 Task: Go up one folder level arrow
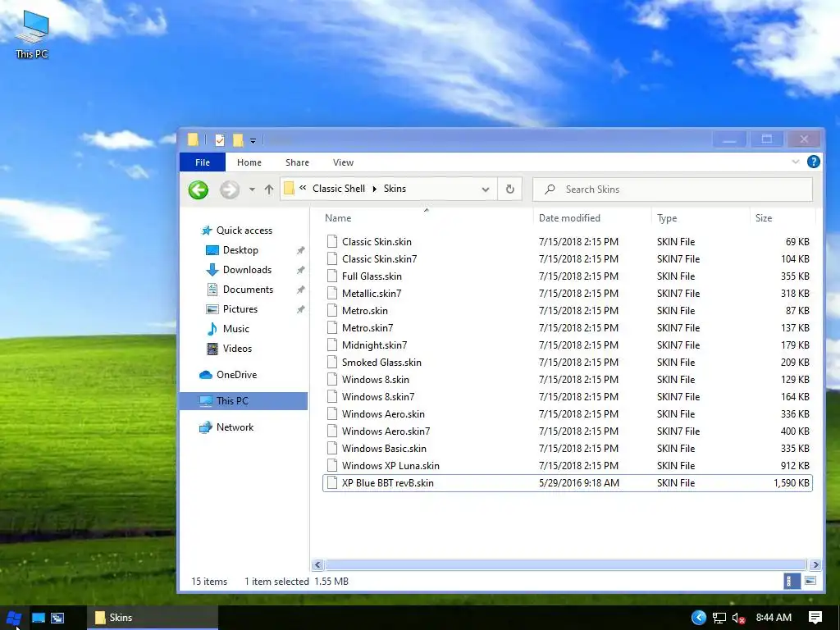click(x=269, y=189)
